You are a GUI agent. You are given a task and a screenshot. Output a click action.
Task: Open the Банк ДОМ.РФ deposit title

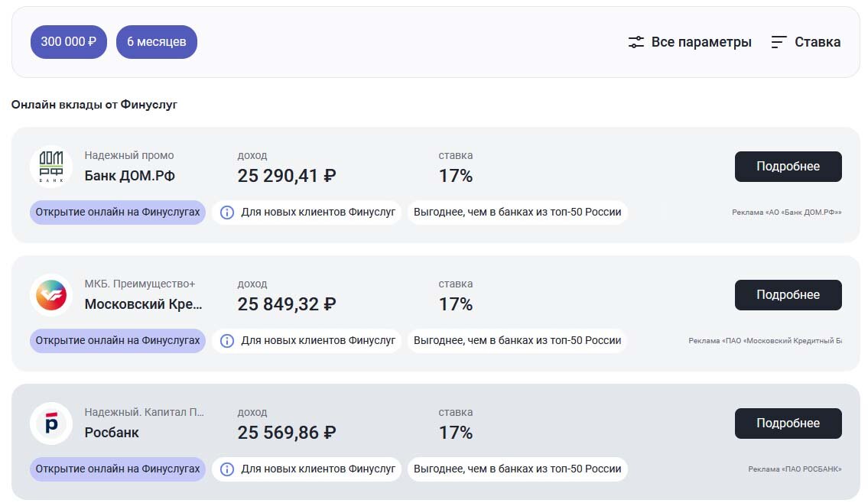coord(129,176)
